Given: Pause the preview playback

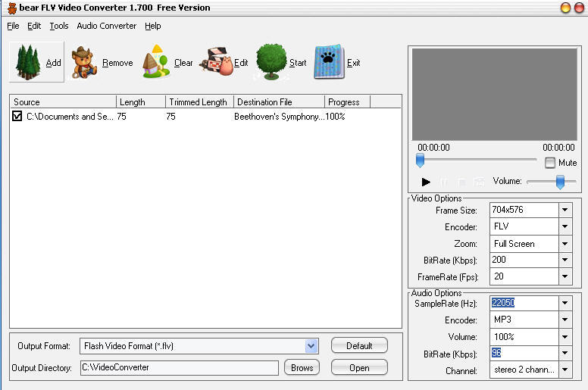Looking at the screenshot, I should (x=443, y=182).
